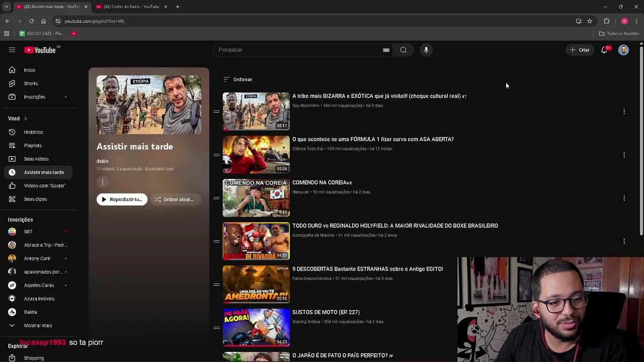The width and height of the screenshot is (644, 362).
Task: Open tribo mais BIZARRA video thumbnail
Action: 256,111
